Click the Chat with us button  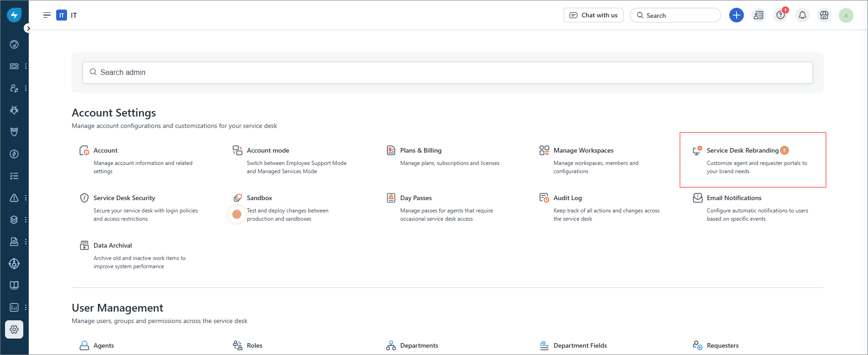[593, 15]
